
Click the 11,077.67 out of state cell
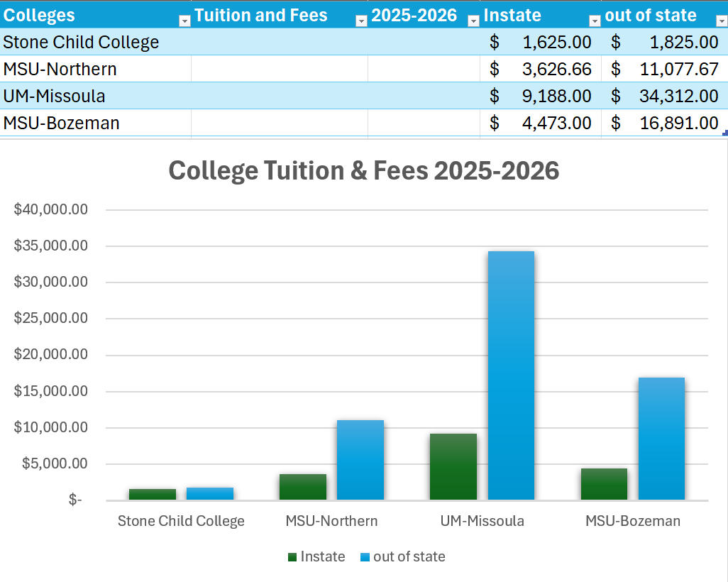664,69
